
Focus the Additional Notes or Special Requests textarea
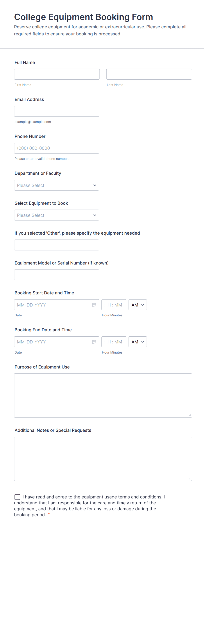click(103, 458)
